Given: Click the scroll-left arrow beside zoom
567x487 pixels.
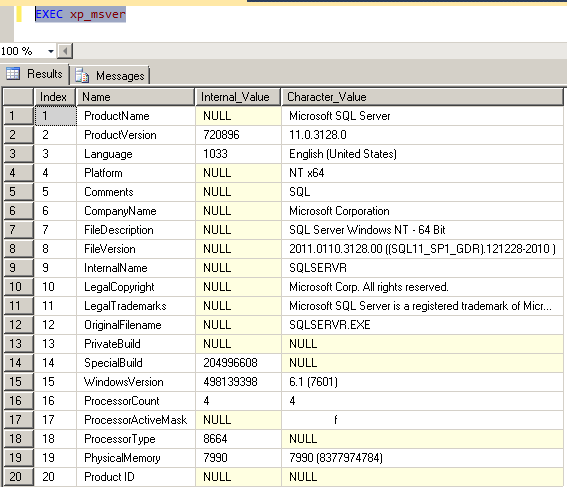Looking at the screenshot, I should [65, 51].
